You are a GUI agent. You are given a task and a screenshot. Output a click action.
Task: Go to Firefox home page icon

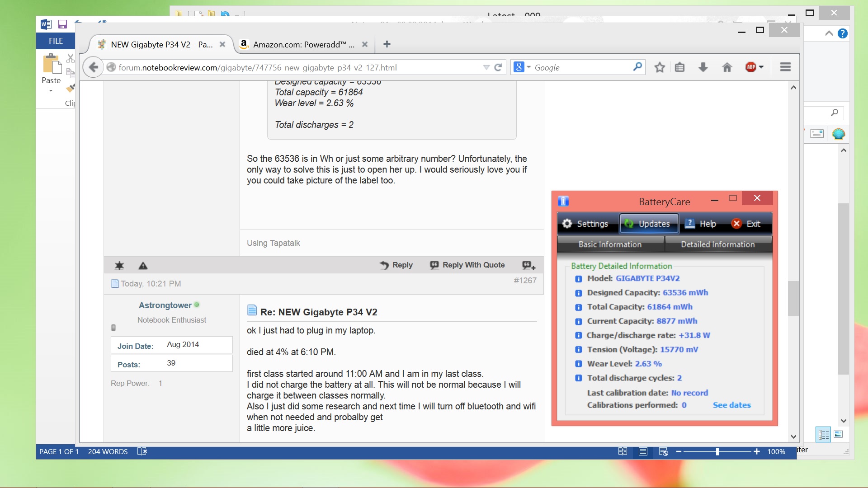(727, 67)
